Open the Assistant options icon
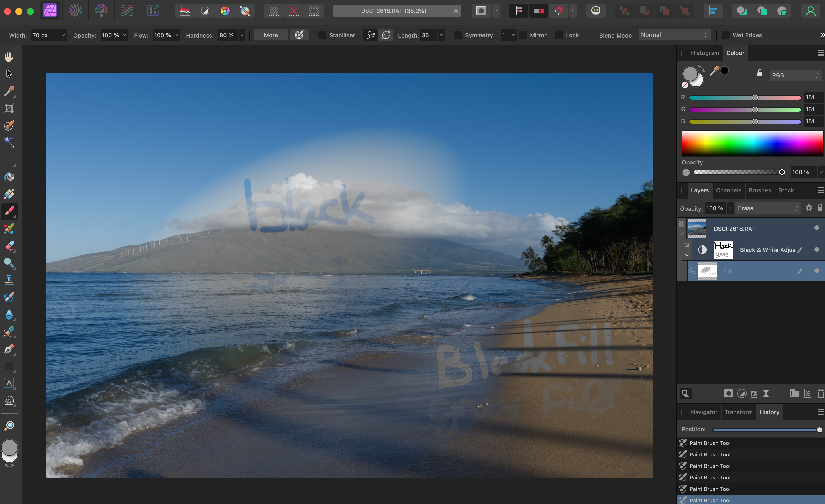Image resolution: width=825 pixels, height=504 pixels. click(x=596, y=11)
